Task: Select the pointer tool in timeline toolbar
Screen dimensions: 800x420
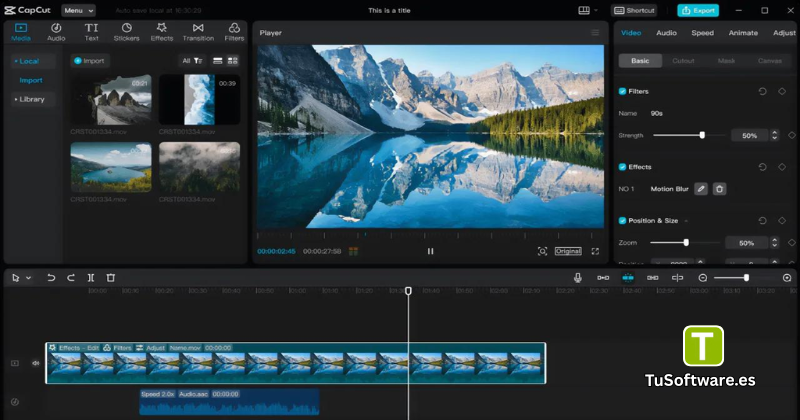Action: click(x=15, y=278)
